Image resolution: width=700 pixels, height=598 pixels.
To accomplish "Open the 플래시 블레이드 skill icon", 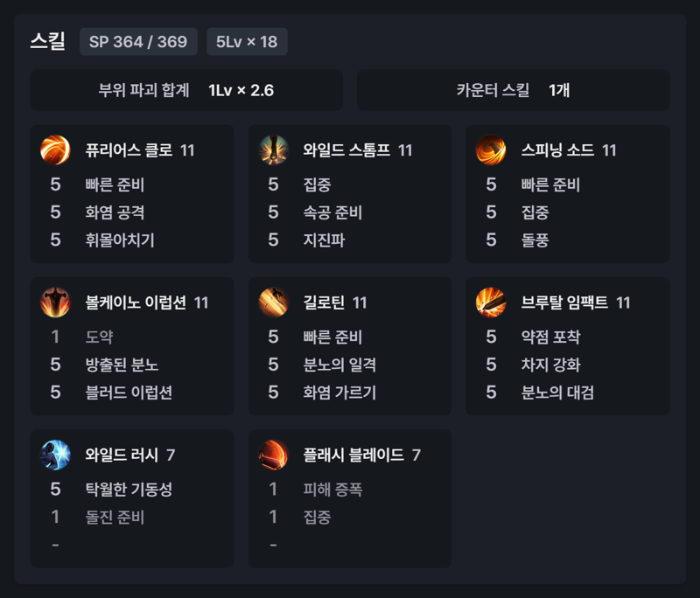I will pos(273,455).
